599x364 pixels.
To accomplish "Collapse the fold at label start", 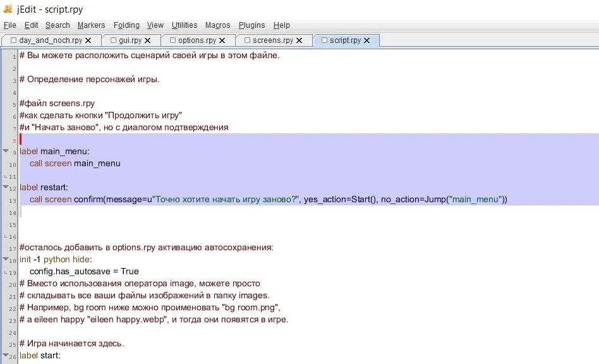I will point(6,355).
